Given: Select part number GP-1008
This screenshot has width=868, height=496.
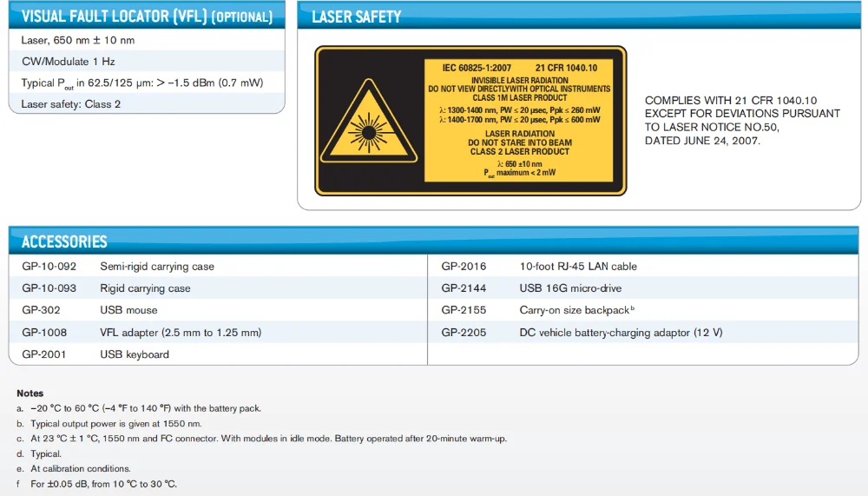Looking at the screenshot, I should (44, 333).
